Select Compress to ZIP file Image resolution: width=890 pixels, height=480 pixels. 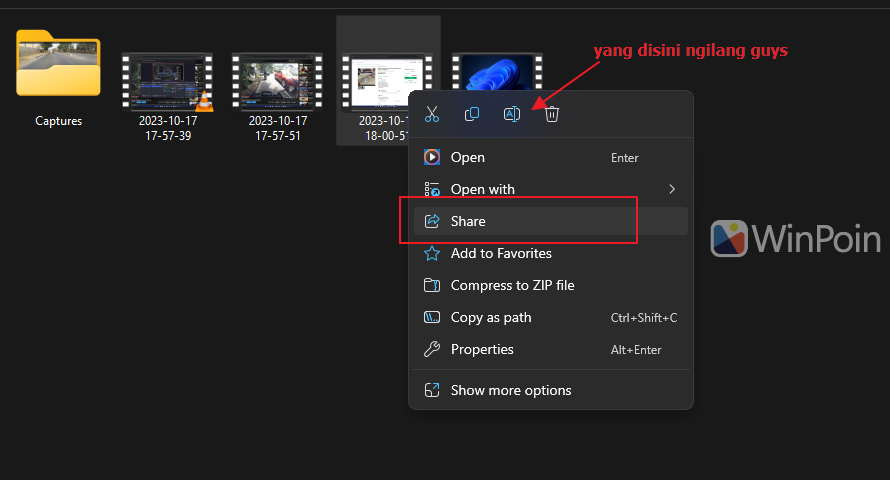(512, 285)
